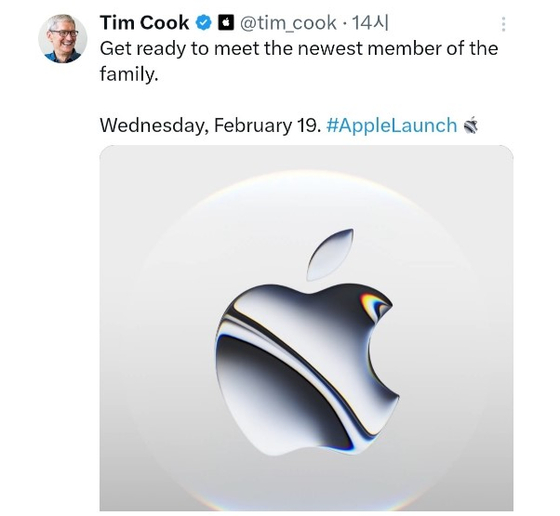
Task: Click the rainbow reflection on Apple logo
Action: tap(372, 305)
